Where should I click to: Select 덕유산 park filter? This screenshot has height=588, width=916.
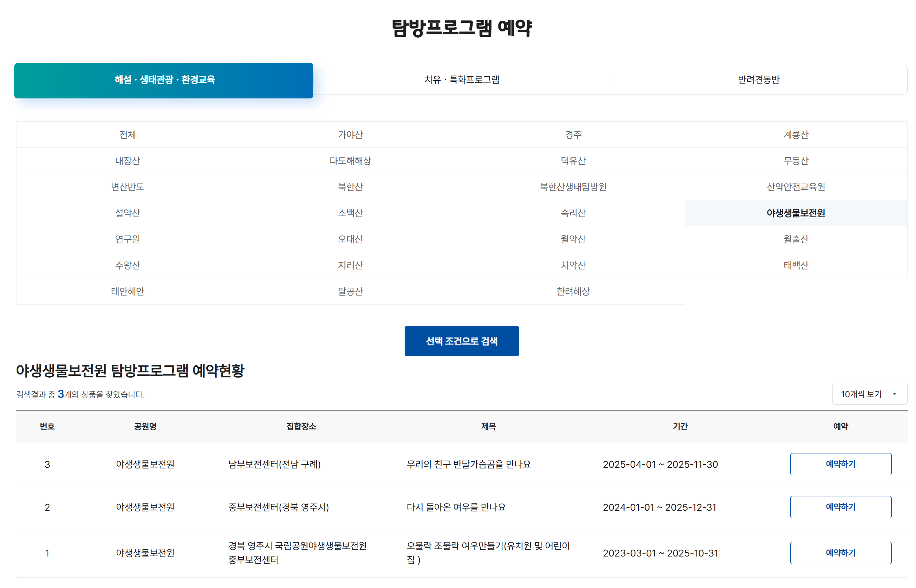(573, 160)
